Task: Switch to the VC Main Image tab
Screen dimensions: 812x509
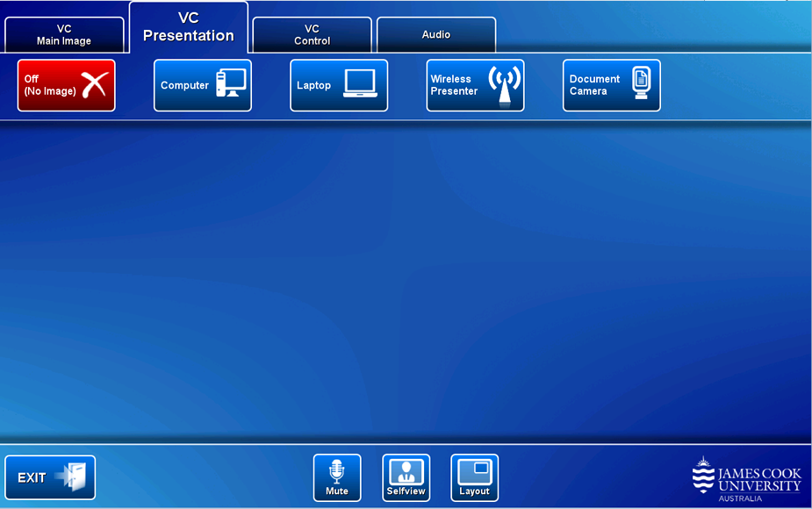Action: [x=64, y=35]
